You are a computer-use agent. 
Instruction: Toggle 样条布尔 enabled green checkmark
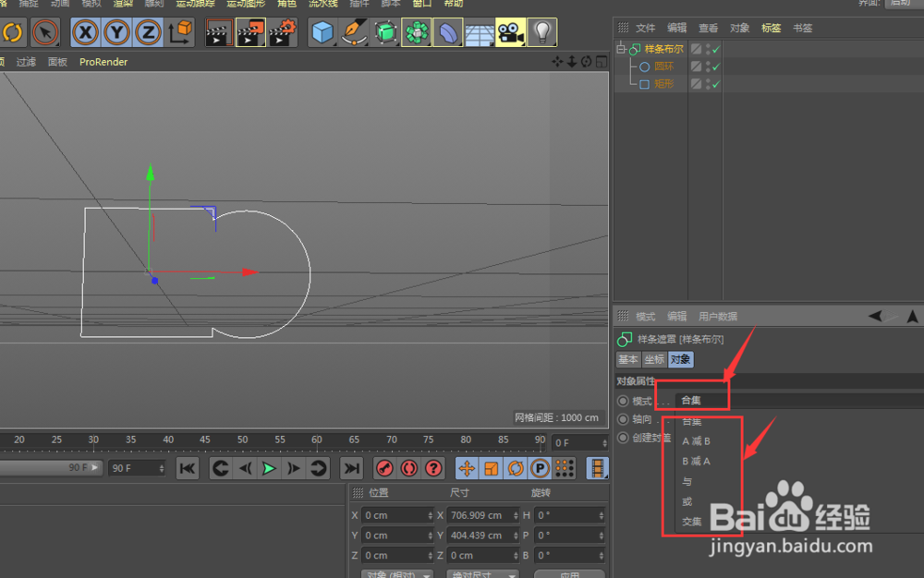pyautogui.click(x=716, y=50)
